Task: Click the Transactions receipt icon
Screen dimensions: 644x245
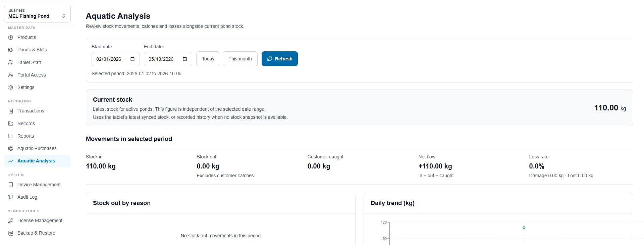Action: [x=11, y=111]
